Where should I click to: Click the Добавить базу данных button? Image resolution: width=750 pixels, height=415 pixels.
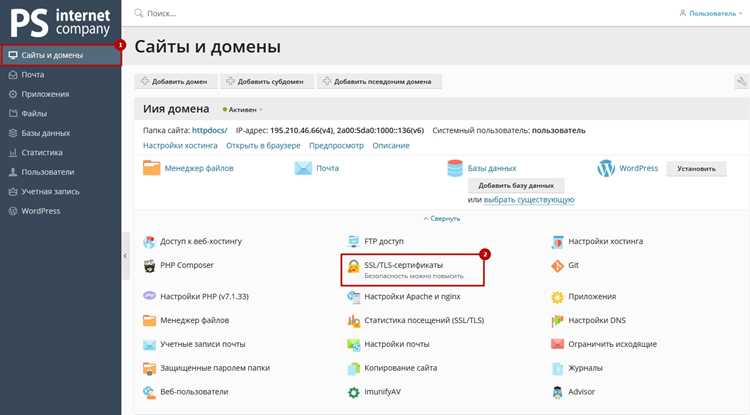[x=516, y=185]
